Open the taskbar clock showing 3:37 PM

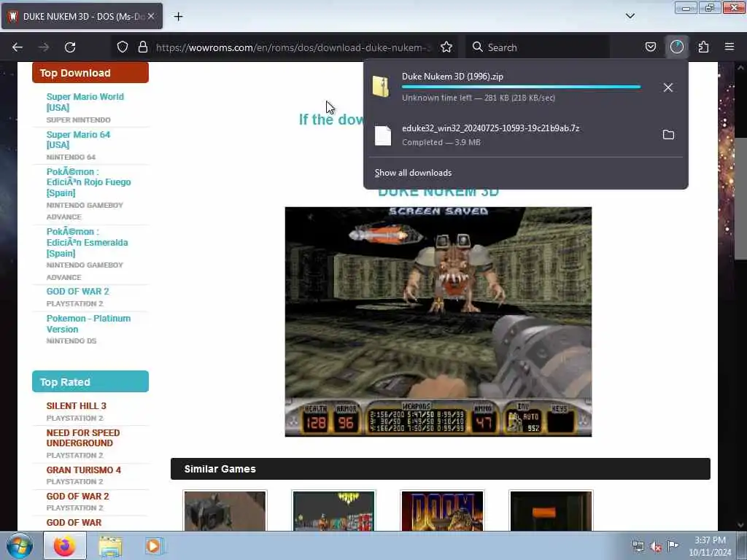pos(710,546)
